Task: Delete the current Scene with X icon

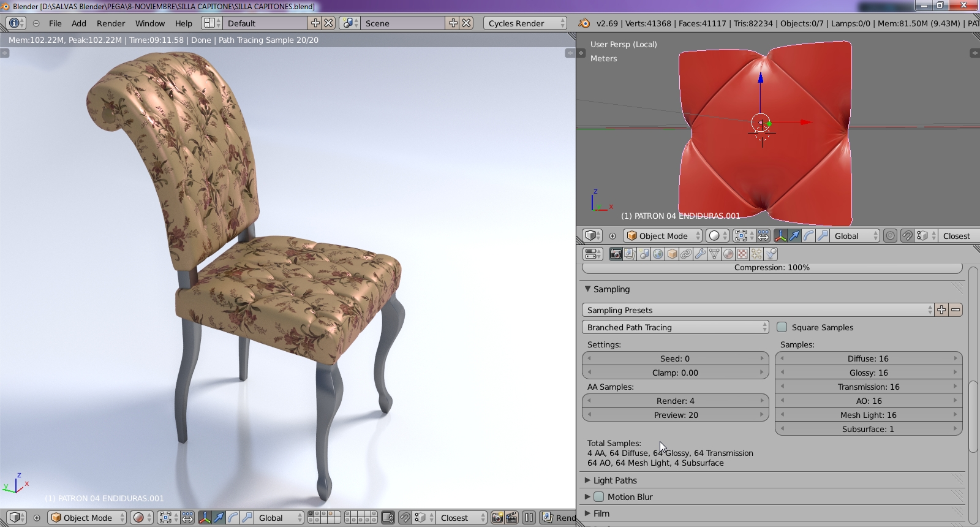Action: coord(467,23)
